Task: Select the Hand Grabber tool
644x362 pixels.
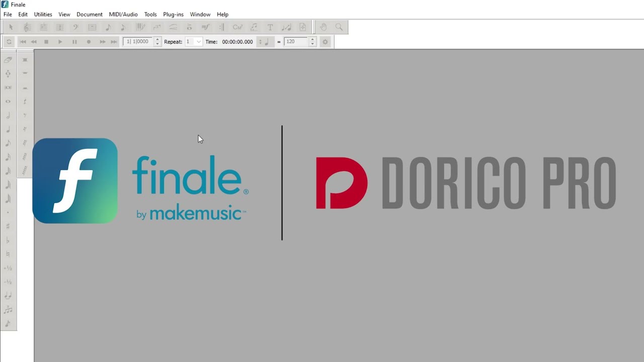Action: (323, 27)
